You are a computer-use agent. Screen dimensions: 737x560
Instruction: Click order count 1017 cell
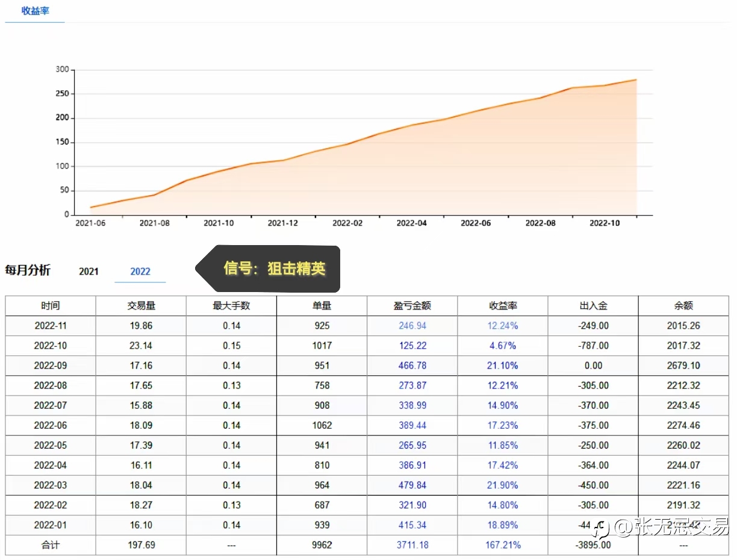pyautogui.click(x=322, y=346)
